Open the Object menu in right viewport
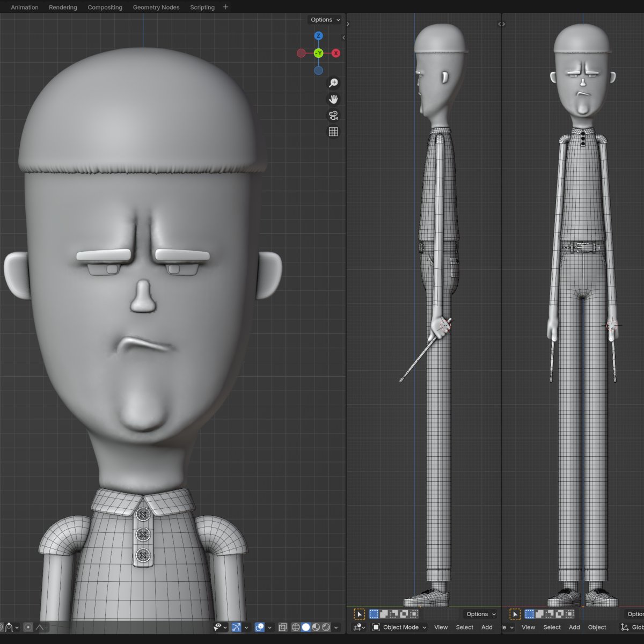The width and height of the screenshot is (644, 644). point(597,627)
